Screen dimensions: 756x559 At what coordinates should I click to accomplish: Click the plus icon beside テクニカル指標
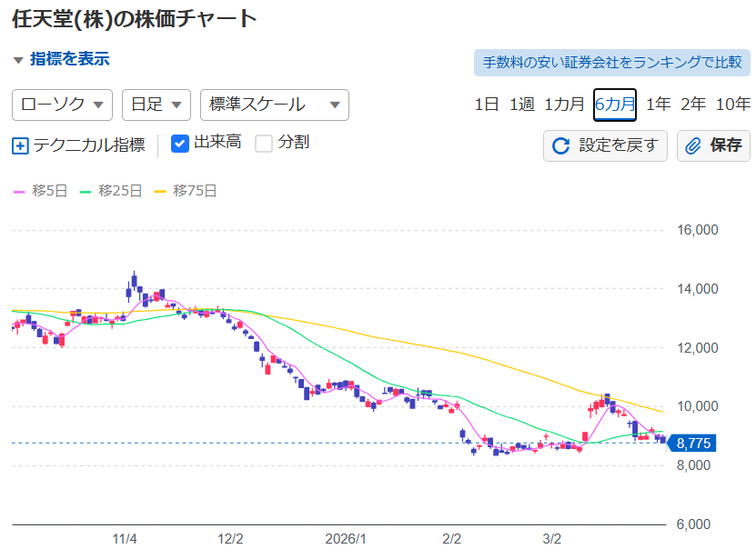pos(21,145)
